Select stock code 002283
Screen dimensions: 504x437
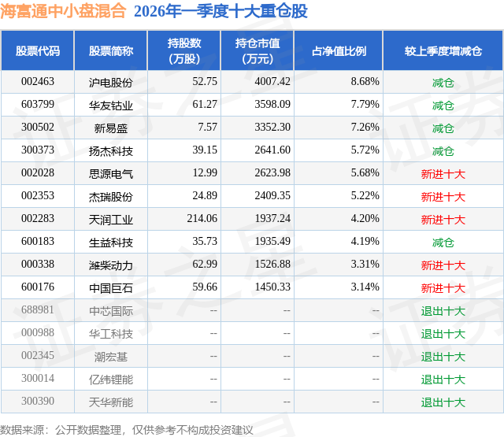pyautogui.click(x=38, y=219)
